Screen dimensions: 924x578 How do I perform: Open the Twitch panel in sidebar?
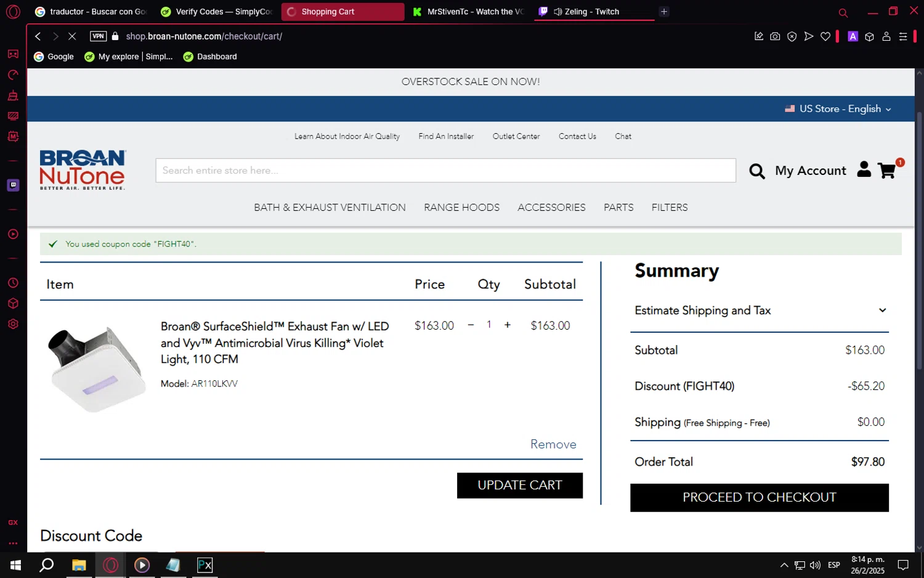click(13, 185)
